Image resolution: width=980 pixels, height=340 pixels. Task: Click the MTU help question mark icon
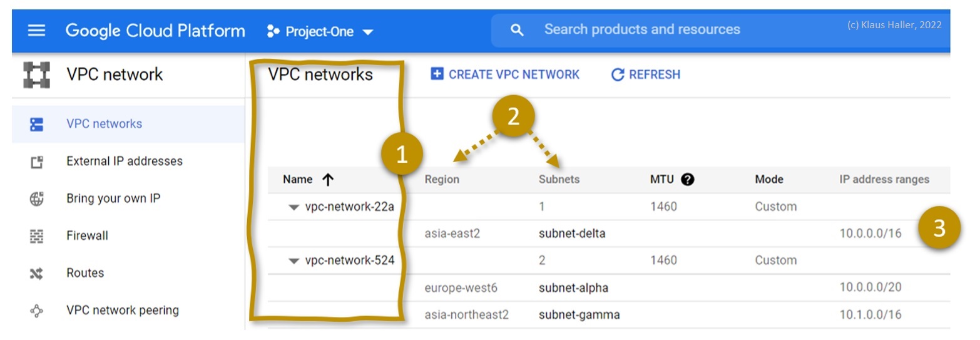click(x=688, y=180)
